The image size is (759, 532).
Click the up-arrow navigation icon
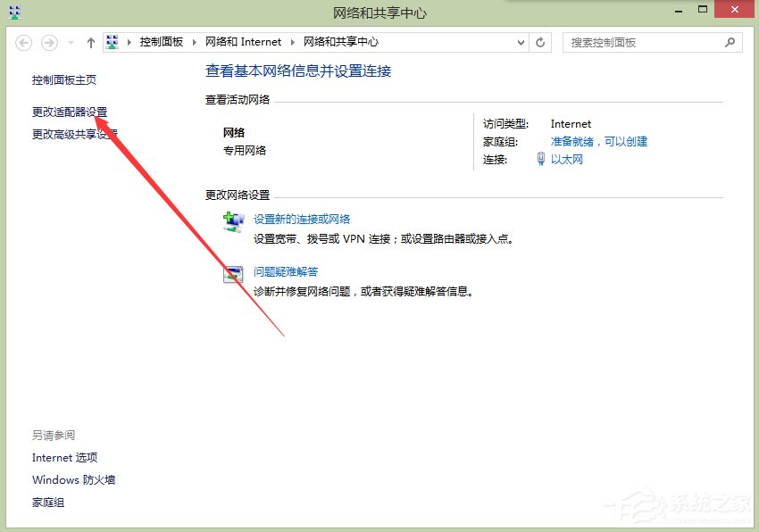click(x=91, y=42)
